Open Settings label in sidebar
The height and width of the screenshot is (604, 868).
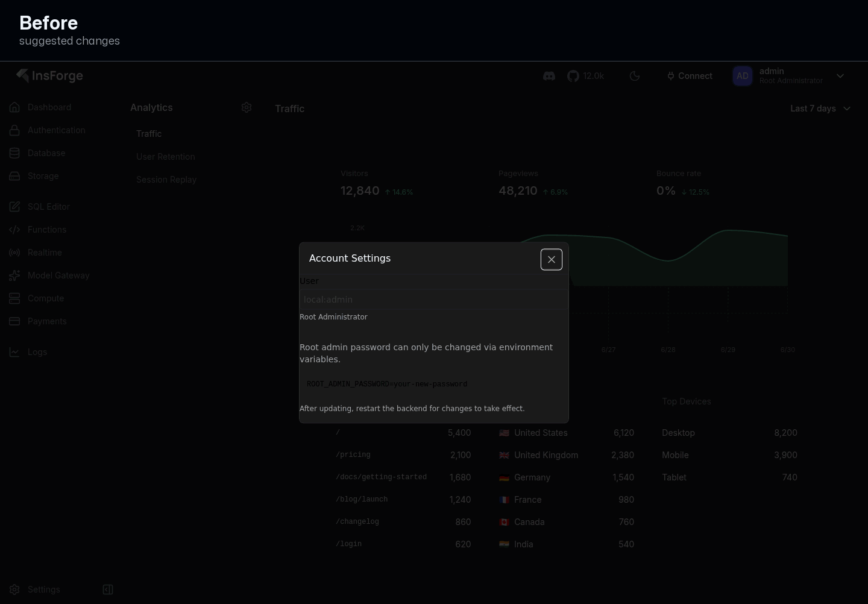click(x=44, y=590)
